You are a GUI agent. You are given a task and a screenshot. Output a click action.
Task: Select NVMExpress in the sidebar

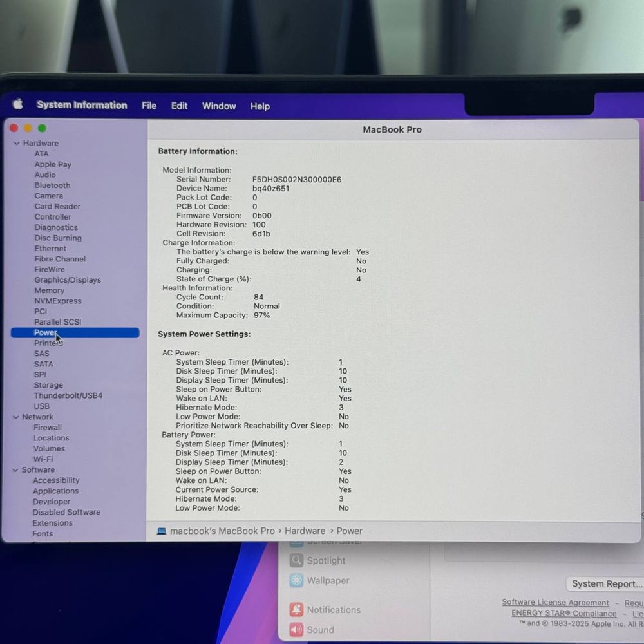click(58, 301)
